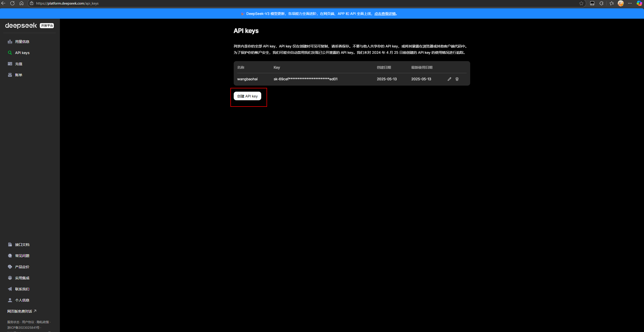Select API keys in the sidebar
644x332 pixels.
pyautogui.click(x=22, y=53)
